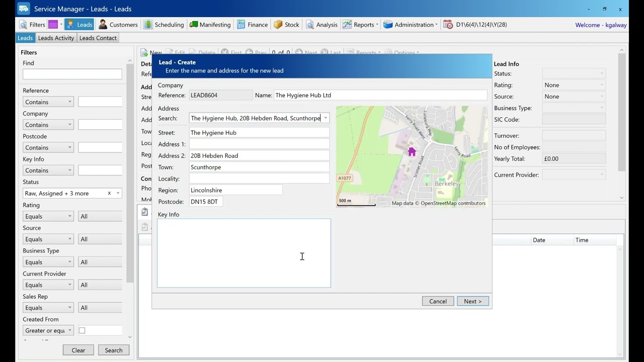Open the Company filter Contains dropdown
644x362 pixels.
pos(48,125)
